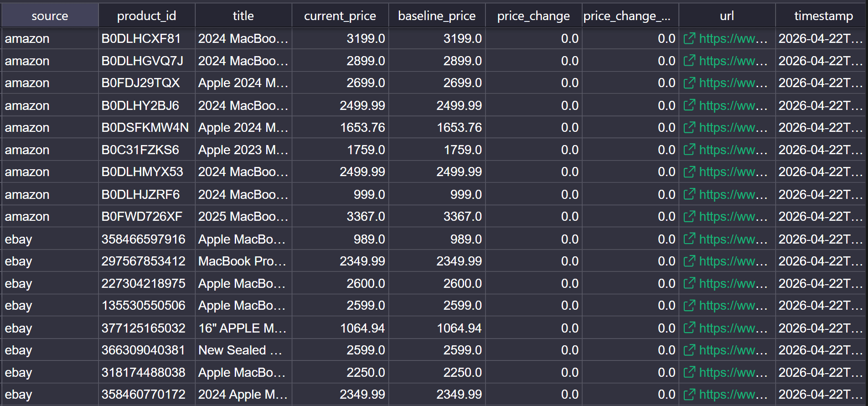Open external link icon in 318174488038 row

coord(689,372)
